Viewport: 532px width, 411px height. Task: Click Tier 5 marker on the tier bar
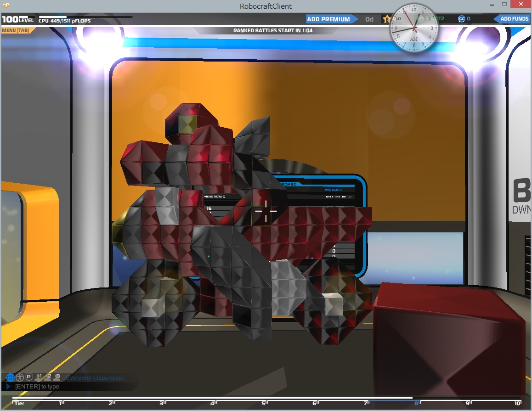tap(264, 403)
